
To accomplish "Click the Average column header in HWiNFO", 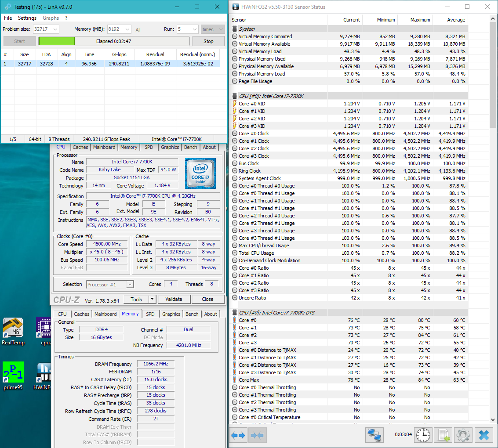I will [451, 20].
